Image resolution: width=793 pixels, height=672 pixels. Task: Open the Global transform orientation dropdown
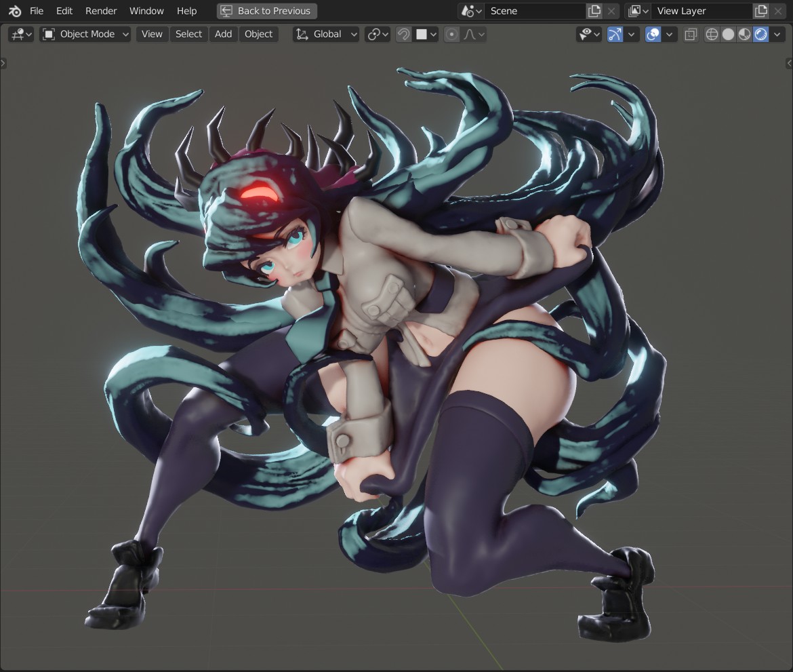(326, 34)
